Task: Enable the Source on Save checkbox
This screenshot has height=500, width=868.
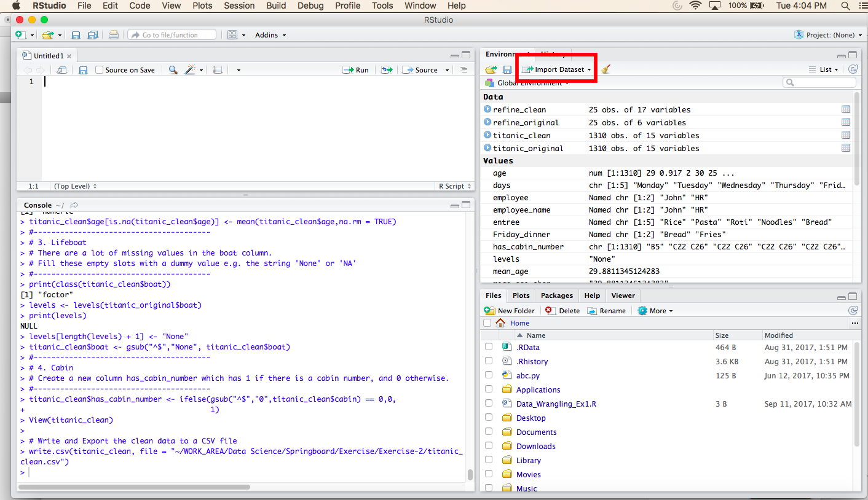Action: point(98,69)
